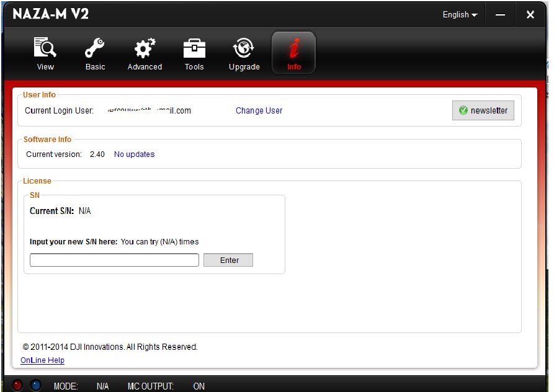The image size is (554, 392).
Task: Click the 'Current S/N:' label
Action: (52, 211)
